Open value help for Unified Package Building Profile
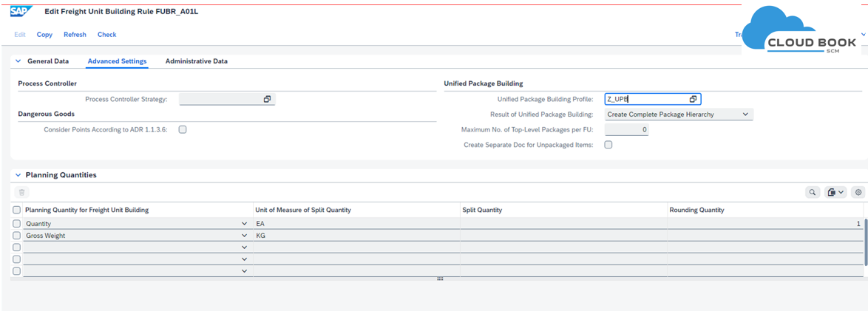This screenshot has width=868, height=311. point(693,99)
